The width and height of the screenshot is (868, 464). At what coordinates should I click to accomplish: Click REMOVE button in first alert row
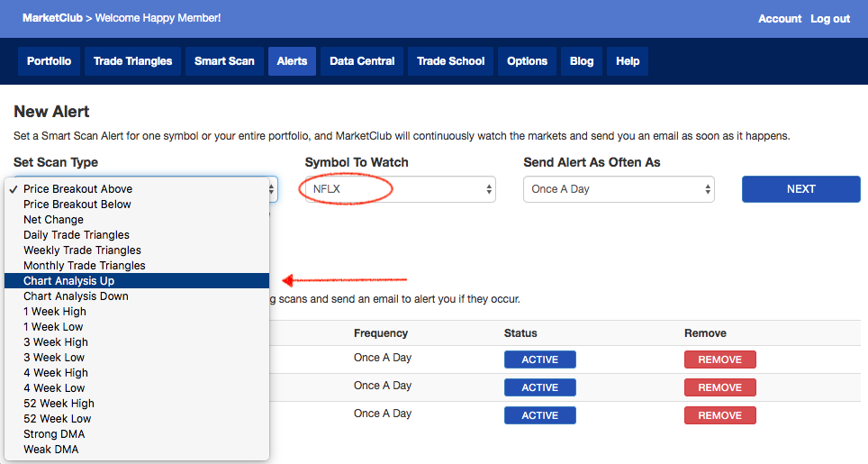[719, 359]
